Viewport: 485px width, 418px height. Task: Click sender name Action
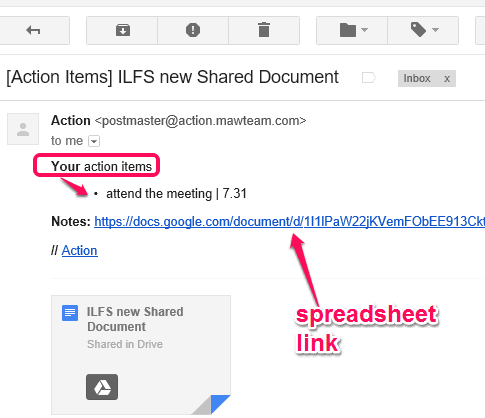pos(71,120)
